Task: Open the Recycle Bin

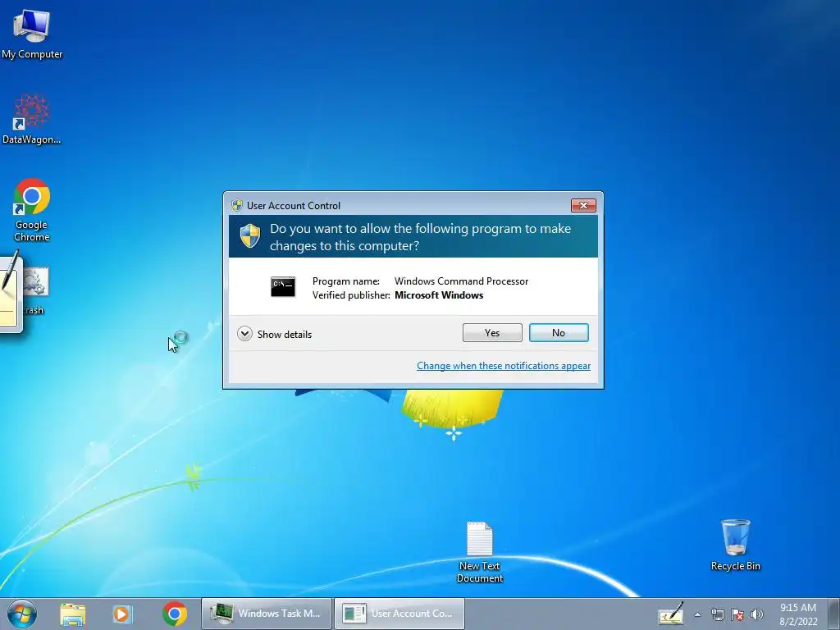Action: [x=736, y=545]
